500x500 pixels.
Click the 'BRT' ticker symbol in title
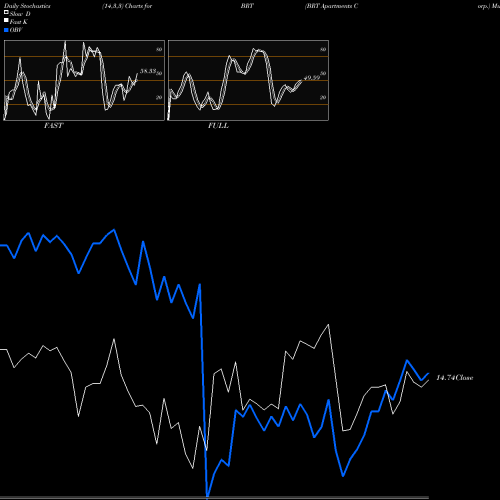point(247,6)
